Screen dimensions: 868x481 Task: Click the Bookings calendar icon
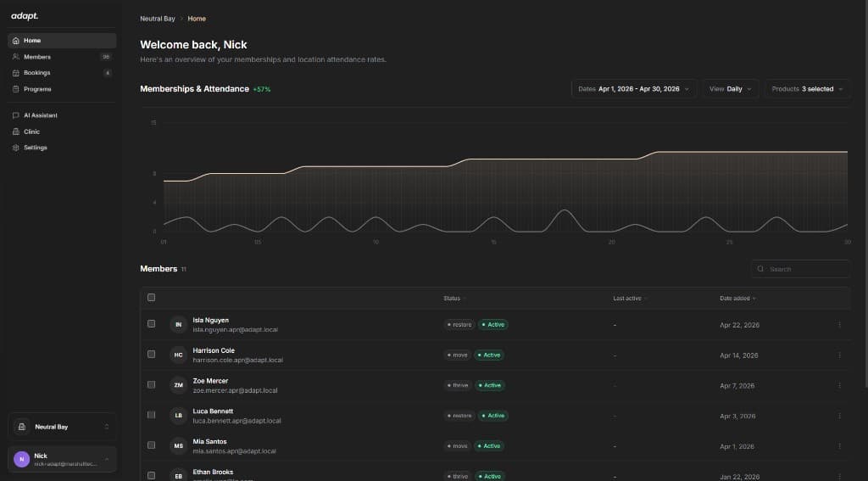click(15, 73)
